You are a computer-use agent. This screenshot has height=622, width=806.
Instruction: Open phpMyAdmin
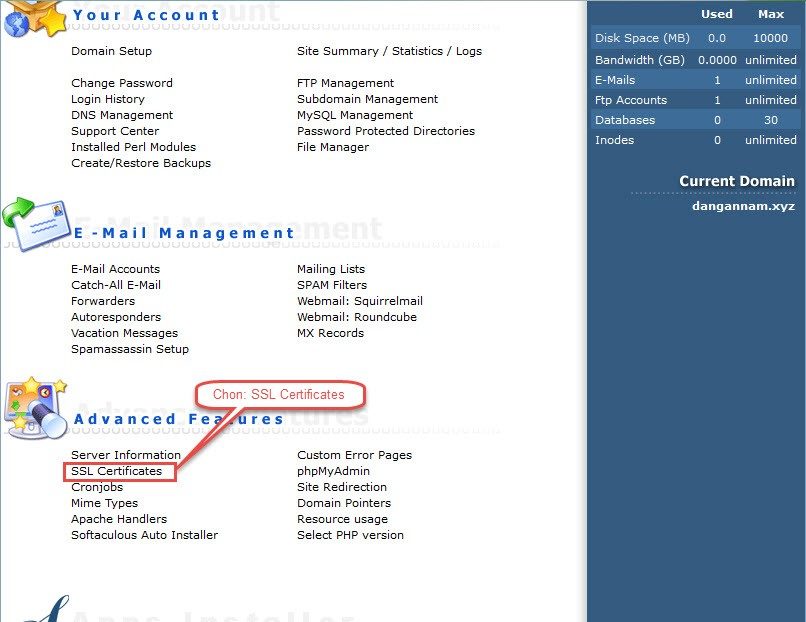coord(333,471)
